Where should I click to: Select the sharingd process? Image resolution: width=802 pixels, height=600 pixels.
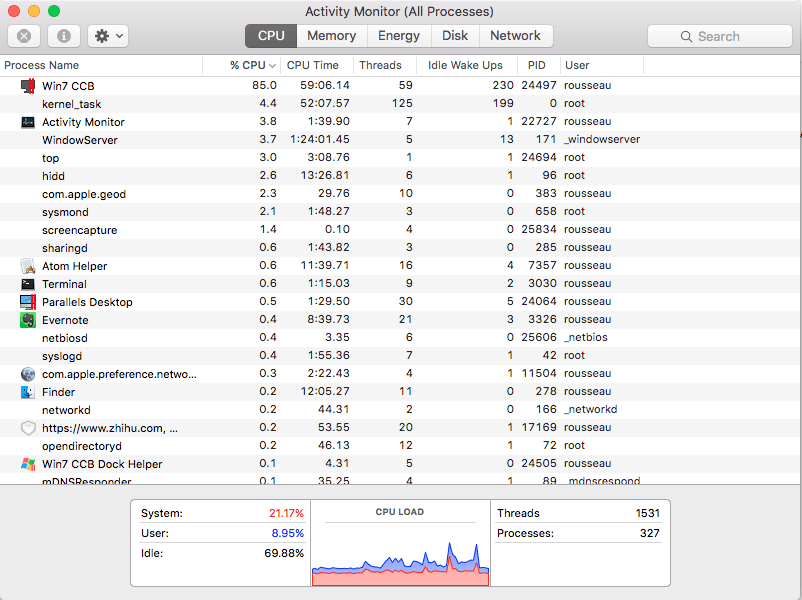400,248
